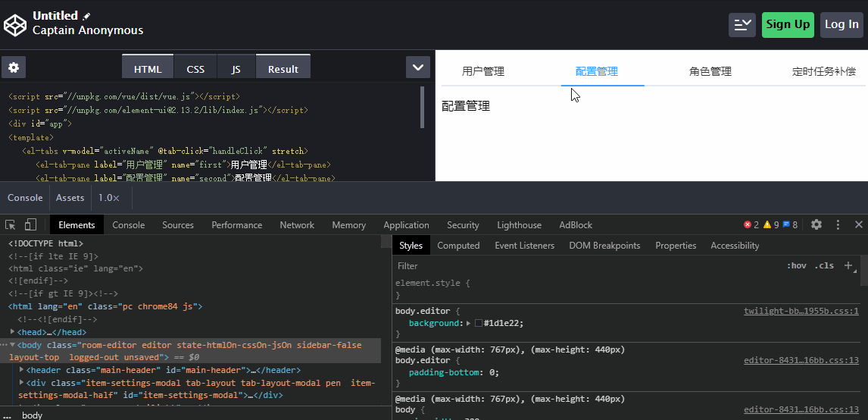Switch to the Result tab

point(283,67)
